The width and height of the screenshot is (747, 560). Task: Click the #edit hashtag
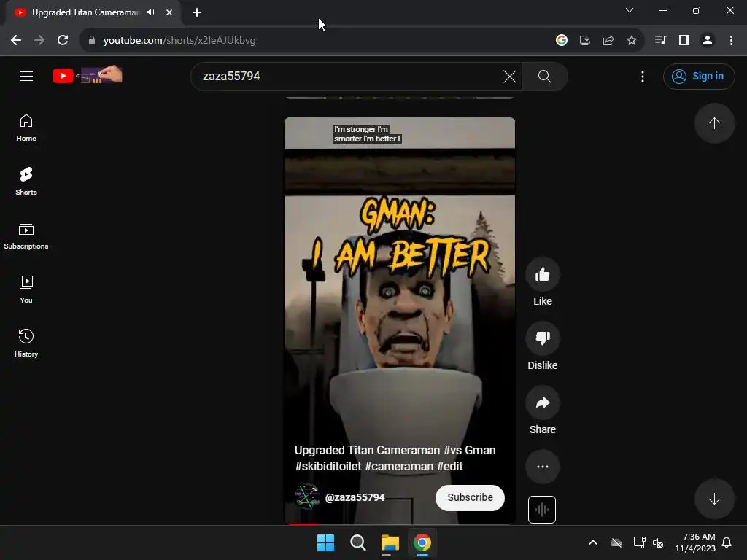(x=449, y=466)
